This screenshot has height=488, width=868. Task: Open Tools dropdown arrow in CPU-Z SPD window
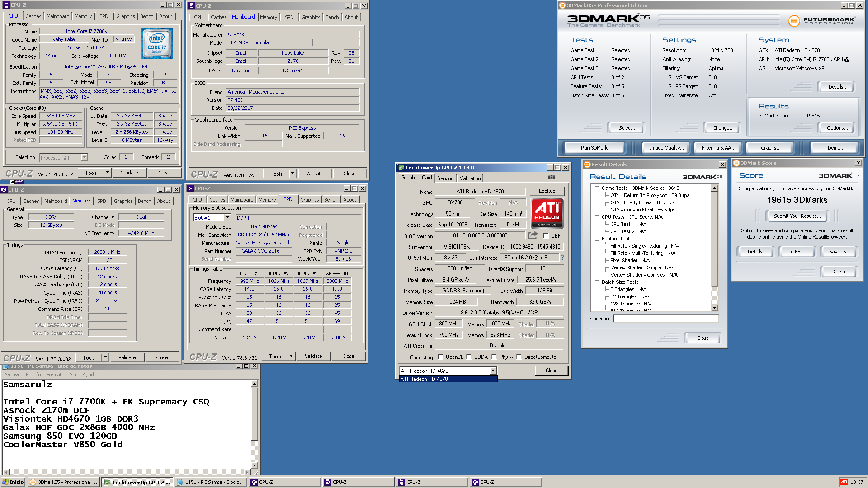tap(291, 356)
